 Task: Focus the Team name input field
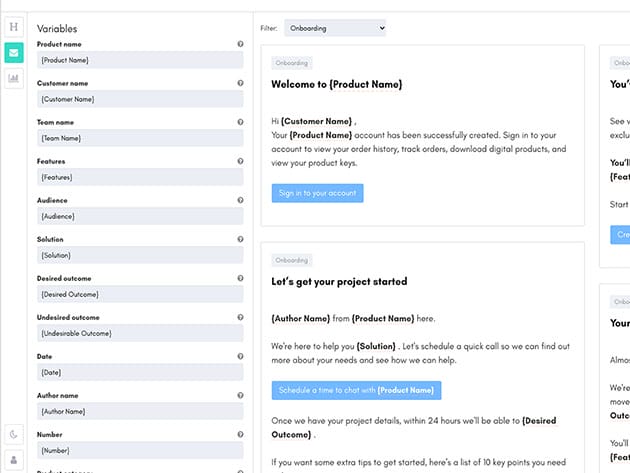coord(140,138)
